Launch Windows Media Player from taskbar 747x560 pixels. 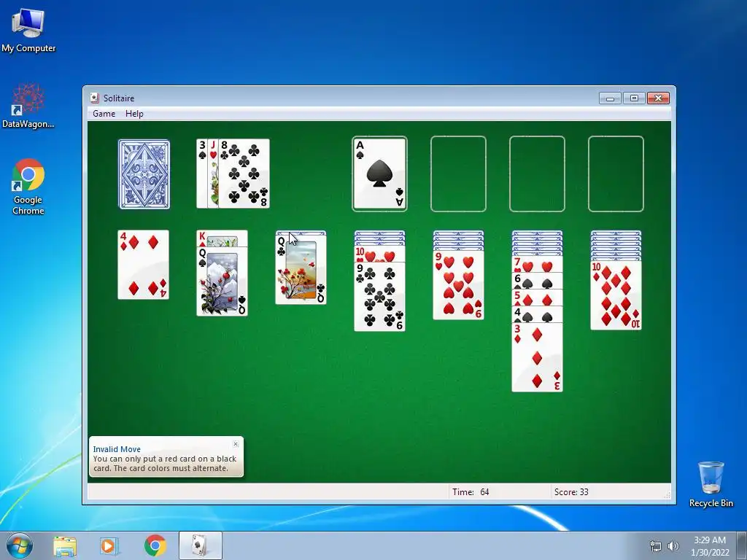coord(109,545)
